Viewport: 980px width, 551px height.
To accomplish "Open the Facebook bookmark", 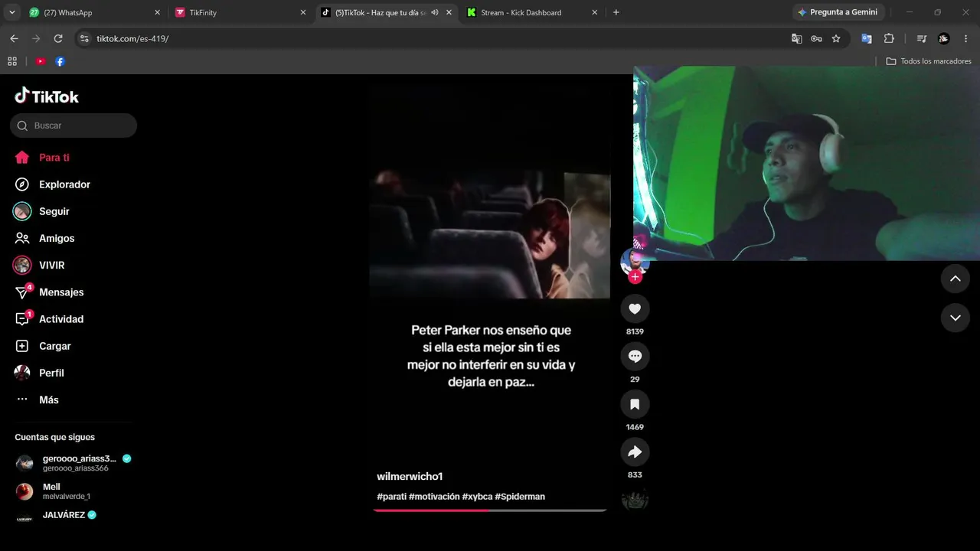I will tap(60, 61).
